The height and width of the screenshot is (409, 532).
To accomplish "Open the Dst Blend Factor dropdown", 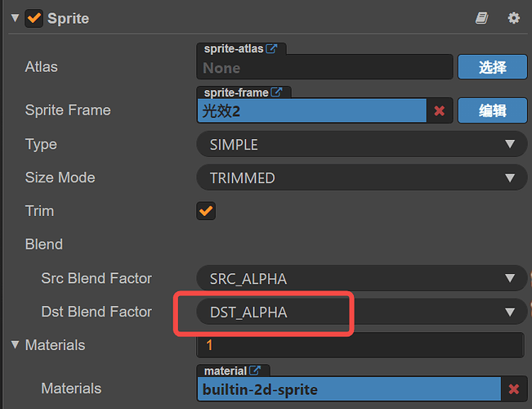I will pyautogui.click(x=360, y=312).
